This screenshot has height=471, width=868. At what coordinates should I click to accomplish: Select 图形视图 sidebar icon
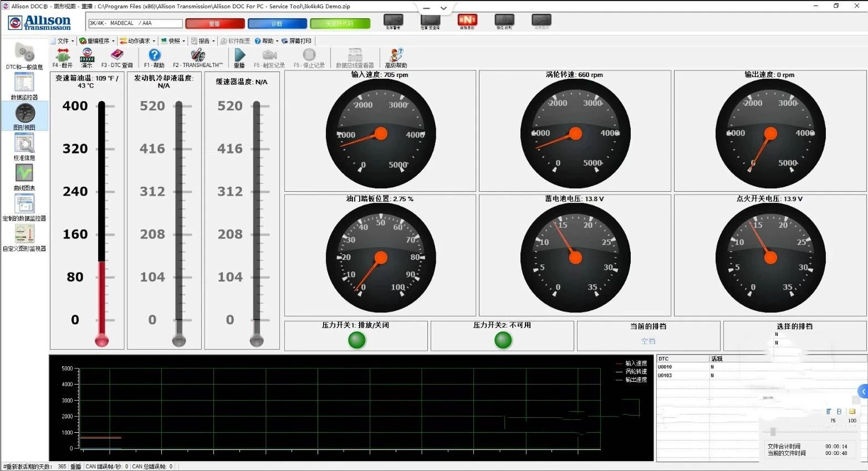[x=24, y=116]
